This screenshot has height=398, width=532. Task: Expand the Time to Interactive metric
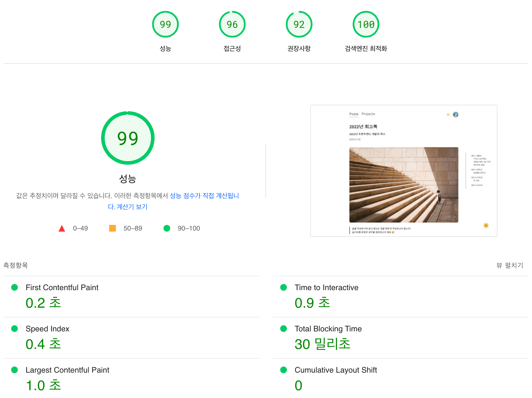pos(400,297)
